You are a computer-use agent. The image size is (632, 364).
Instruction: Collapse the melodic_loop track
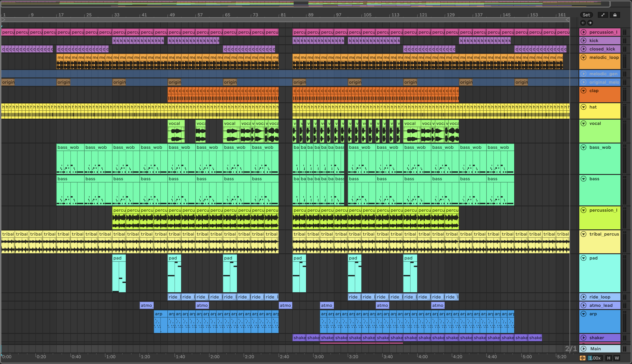584,58
